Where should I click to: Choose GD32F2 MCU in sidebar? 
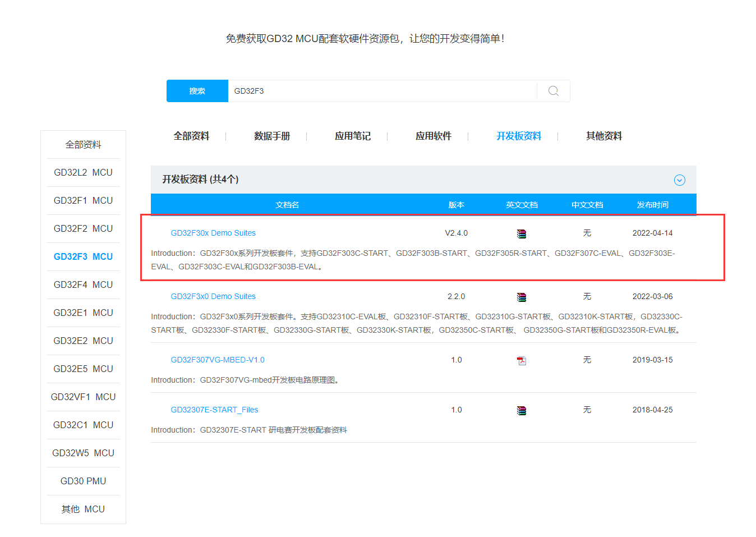point(83,229)
